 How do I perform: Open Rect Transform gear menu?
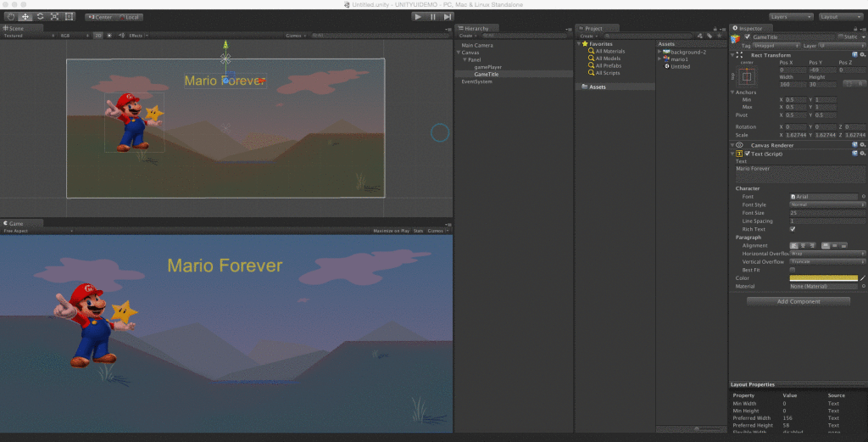pyautogui.click(x=862, y=55)
